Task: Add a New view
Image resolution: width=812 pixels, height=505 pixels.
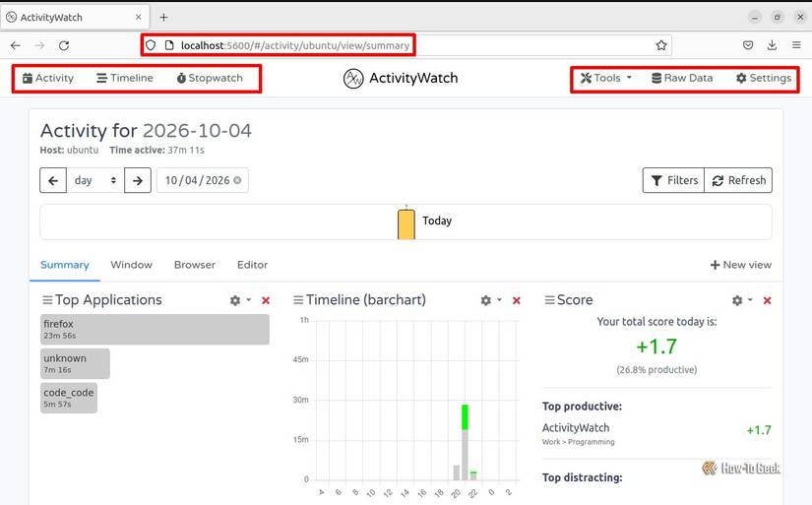Action: [x=740, y=265]
